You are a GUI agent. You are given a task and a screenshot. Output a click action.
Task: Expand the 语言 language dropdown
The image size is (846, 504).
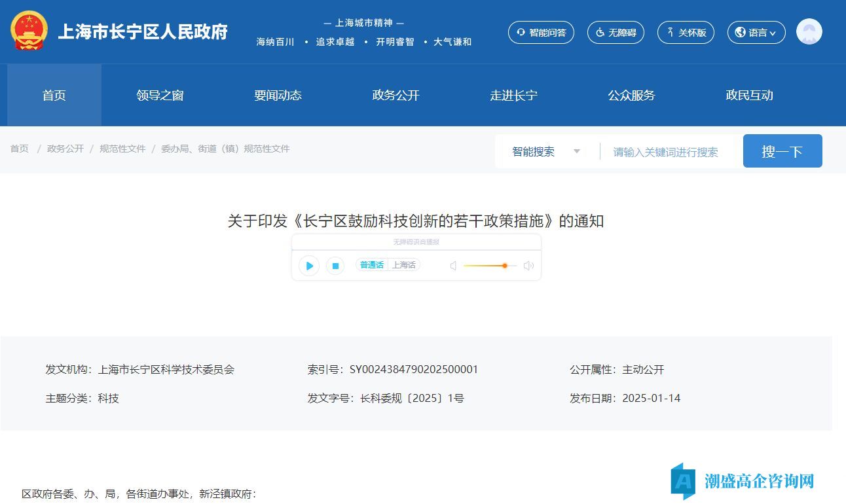coord(756,32)
